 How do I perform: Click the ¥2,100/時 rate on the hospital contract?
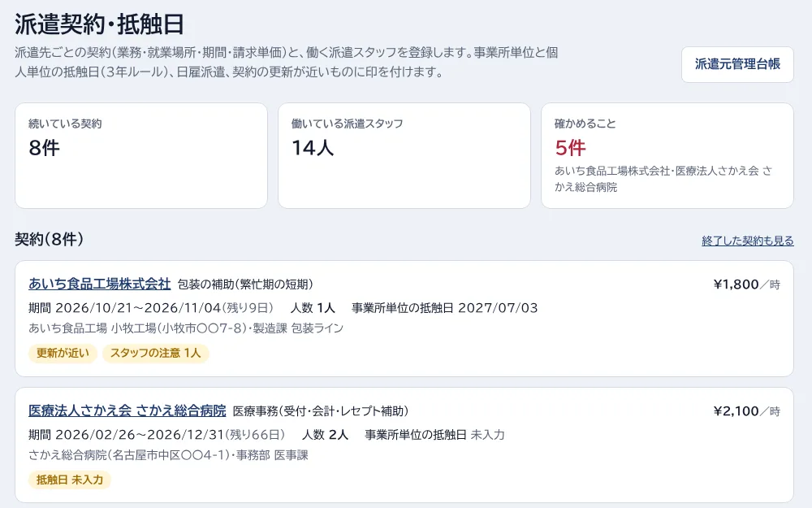pyautogui.click(x=747, y=411)
